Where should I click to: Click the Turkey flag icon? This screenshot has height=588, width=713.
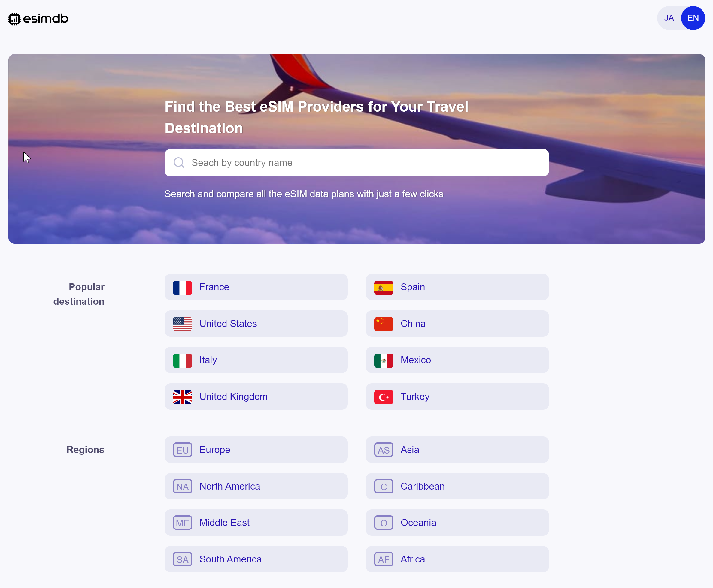coord(384,397)
